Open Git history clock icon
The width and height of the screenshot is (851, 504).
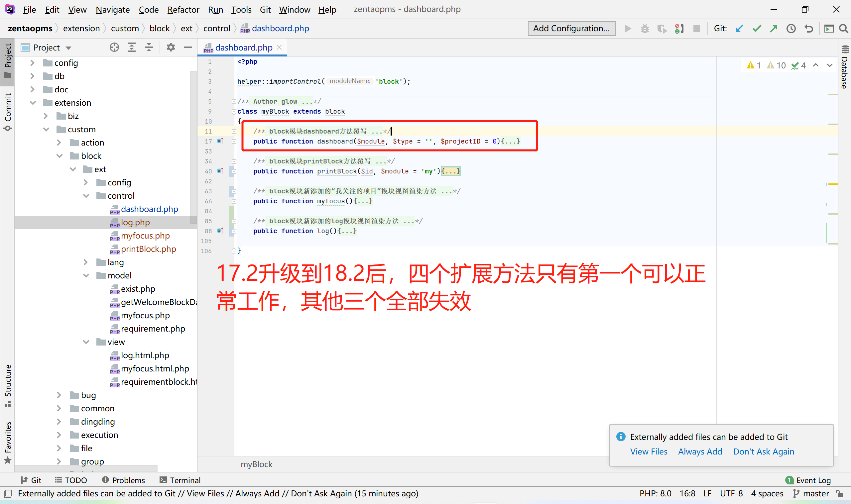click(x=791, y=29)
